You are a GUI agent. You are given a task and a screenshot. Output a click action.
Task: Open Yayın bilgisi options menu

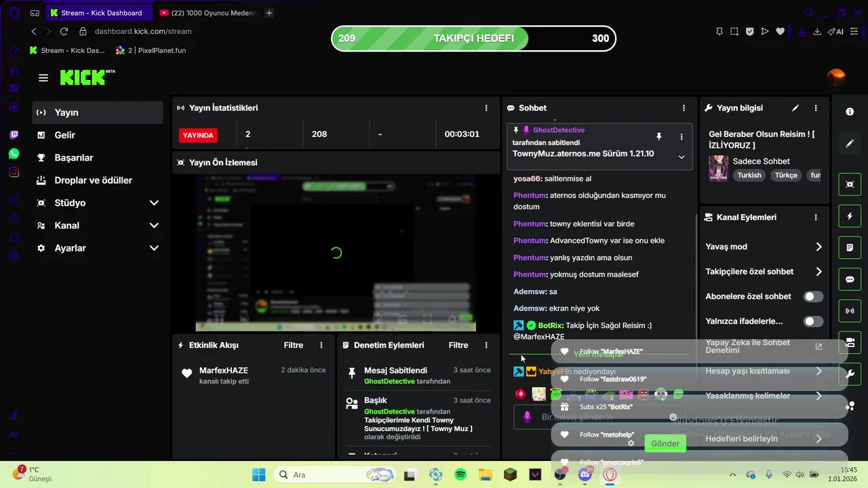tap(816, 108)
